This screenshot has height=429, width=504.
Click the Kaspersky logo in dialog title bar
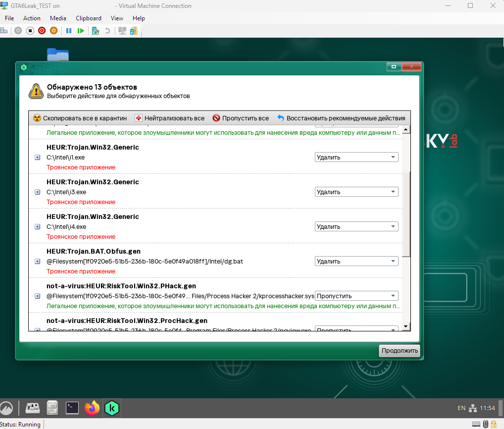(x=24, y=67)
